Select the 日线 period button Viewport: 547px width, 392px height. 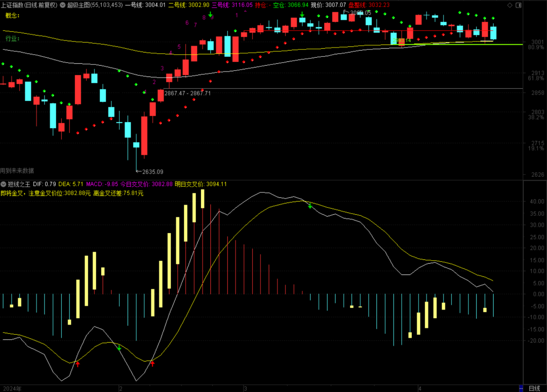click(x=534, y=388)
